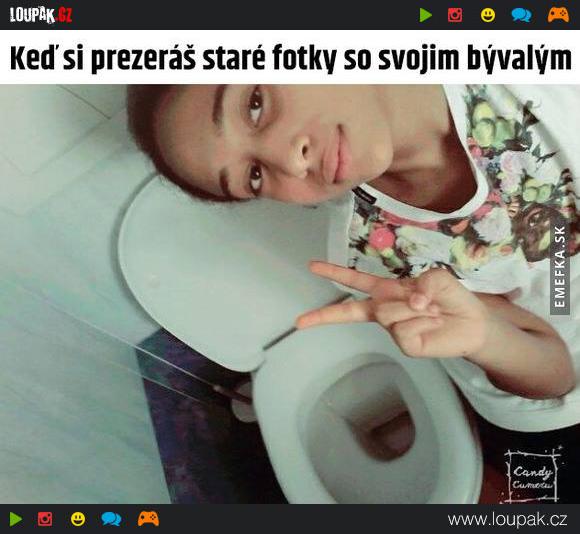Select the yellow smiley icon in bottom footer
Viewport: 580px width, 534px height.
pos(78,519)
